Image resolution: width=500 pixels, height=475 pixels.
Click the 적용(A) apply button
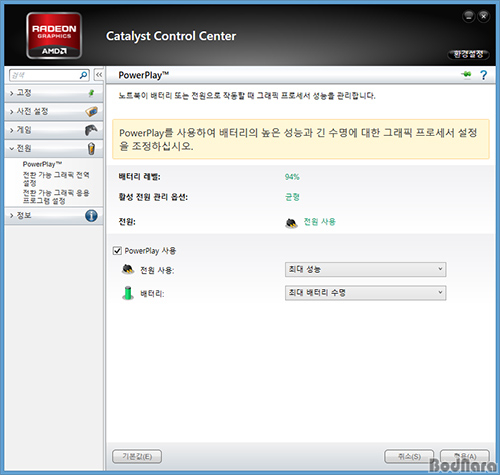click(465, 456)
